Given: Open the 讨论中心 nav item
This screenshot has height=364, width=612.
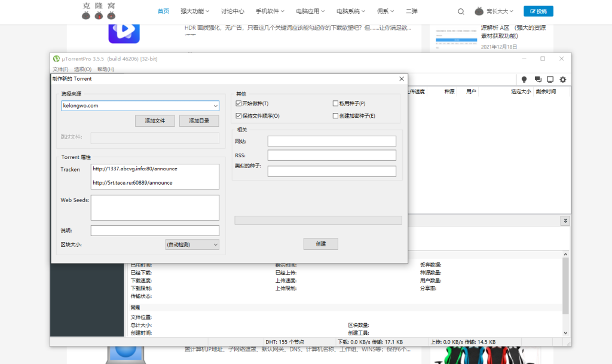Looking at the screenshot, I should (x=232, y=11).
